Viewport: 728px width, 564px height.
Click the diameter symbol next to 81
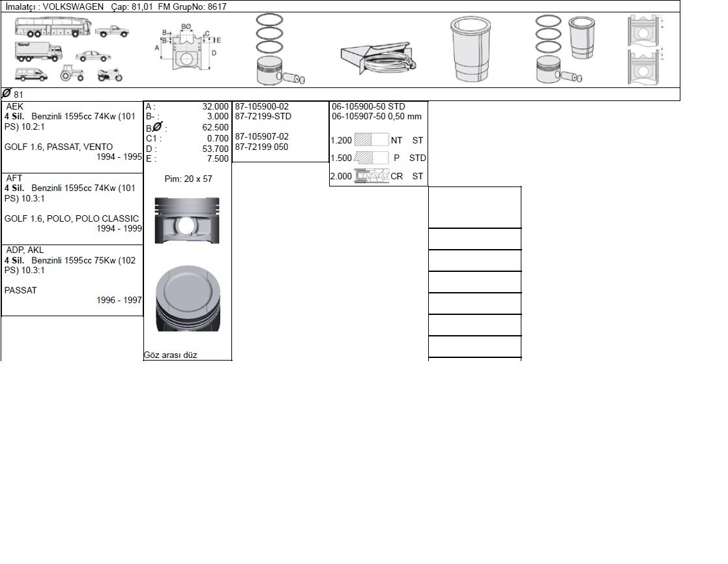[7, 93]
